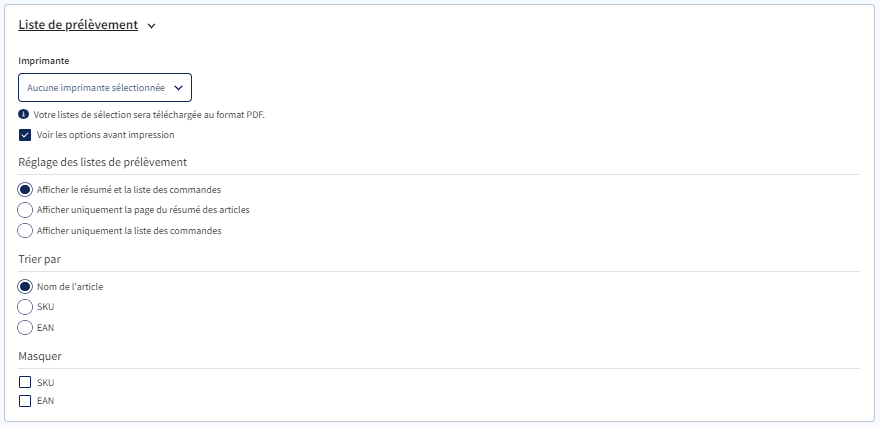The width and height of the screenshot is (880, 427).
Task: Click the 'Voir les options avant impression' label text
Action: (x=105, y=134)
